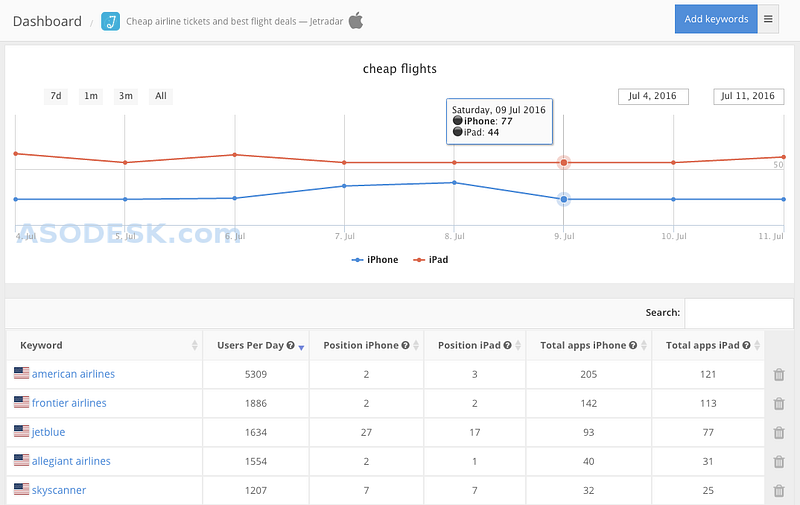
Task: Click the help icon beside Users Per Day
Action: click(x=290, y=345)
